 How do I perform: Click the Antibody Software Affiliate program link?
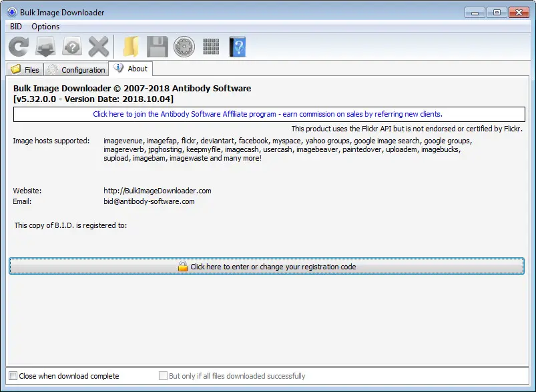click(x=268, y=114)
